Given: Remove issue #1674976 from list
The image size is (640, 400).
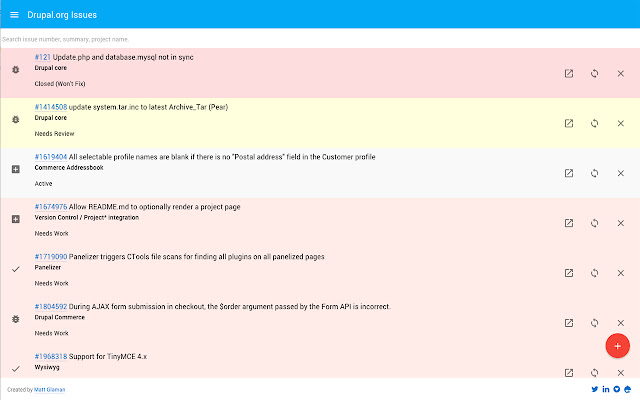Looking at the screenshot, I should pyautogui.click(x=620, y=223).
